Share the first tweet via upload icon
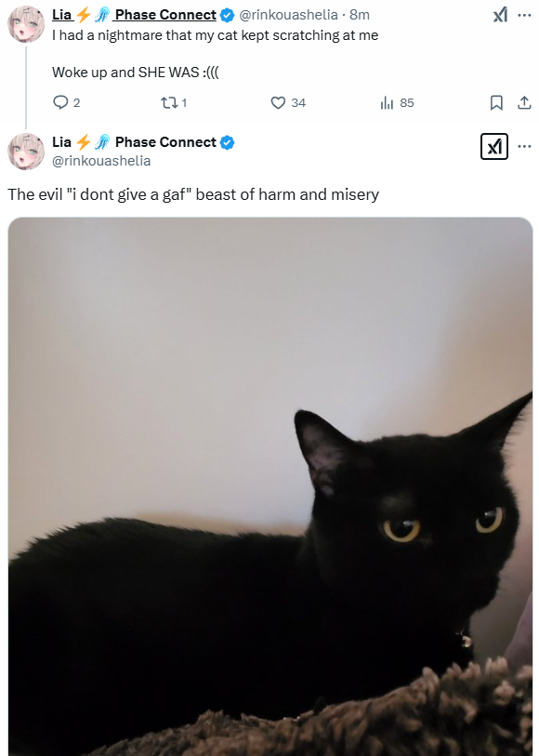539x756 pixels. click(x=524, y=102)
